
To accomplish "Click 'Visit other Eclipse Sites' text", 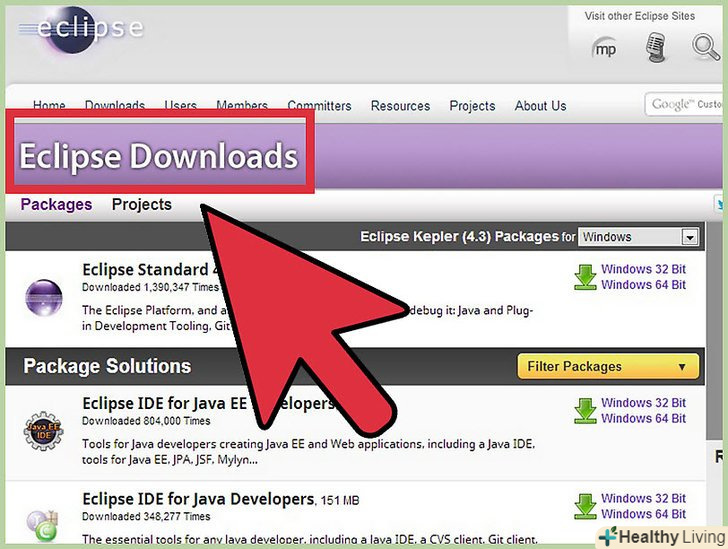I will tap(639, 16).
